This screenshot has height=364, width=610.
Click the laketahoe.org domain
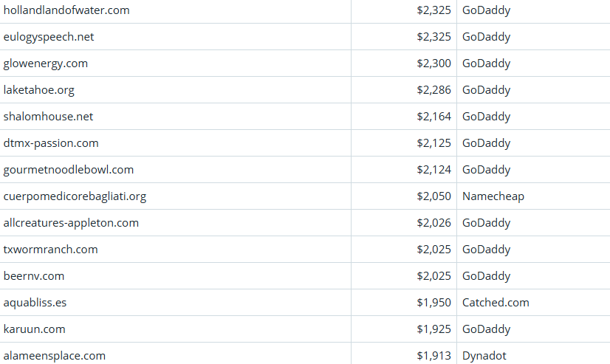(39, 90)
